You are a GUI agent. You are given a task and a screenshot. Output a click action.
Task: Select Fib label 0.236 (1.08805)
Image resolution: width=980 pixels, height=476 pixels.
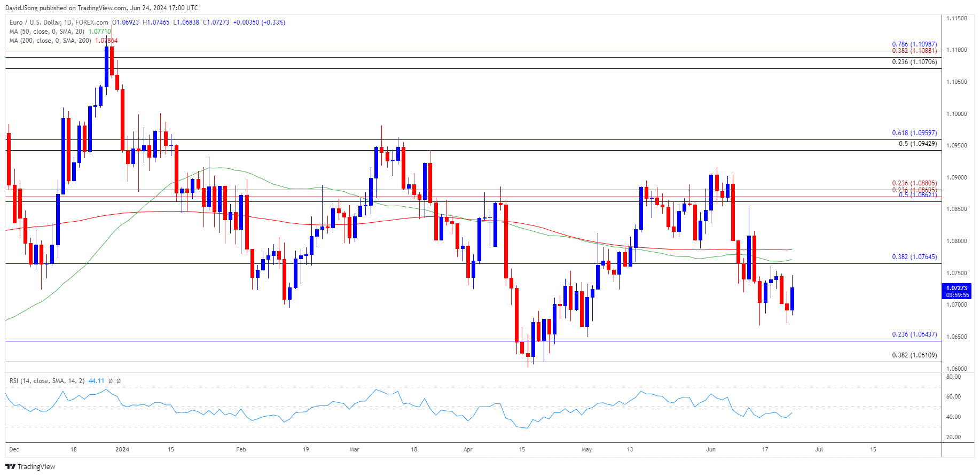tap(914, 183)
